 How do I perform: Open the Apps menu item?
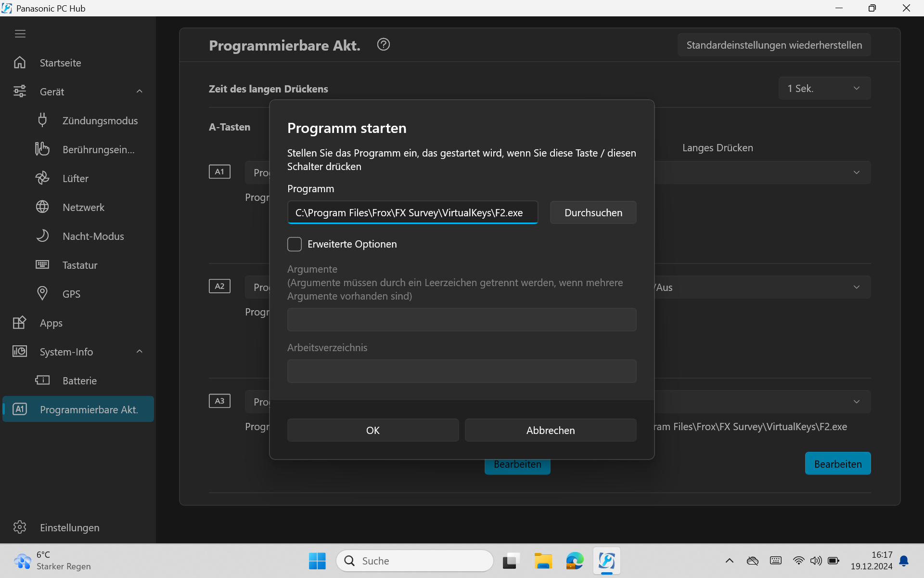[x=51, y=323]
